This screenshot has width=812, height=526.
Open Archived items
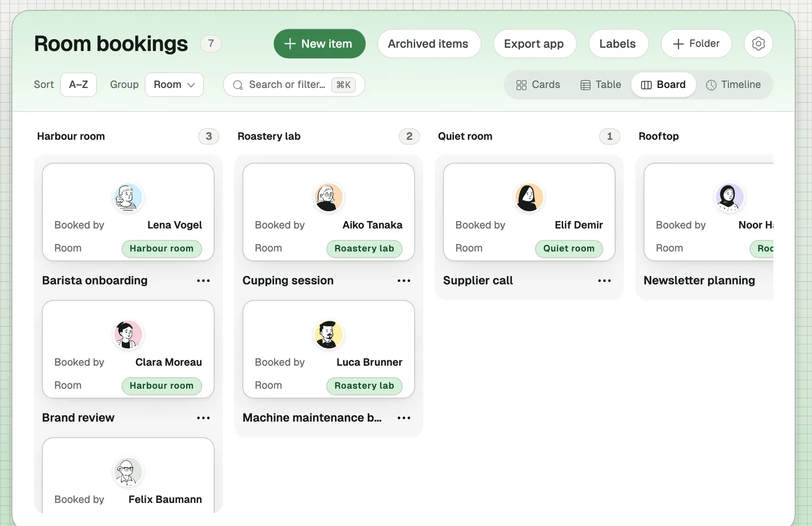tap(428, 43)
